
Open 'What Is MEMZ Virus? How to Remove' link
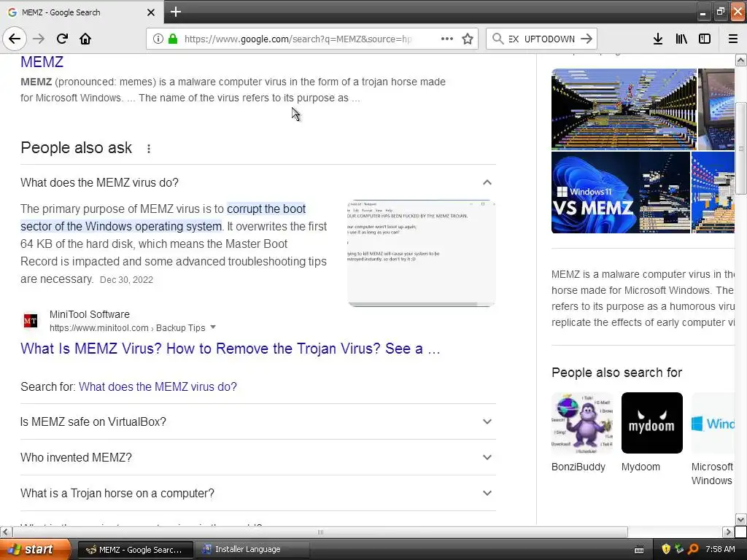tap(230, 349)
